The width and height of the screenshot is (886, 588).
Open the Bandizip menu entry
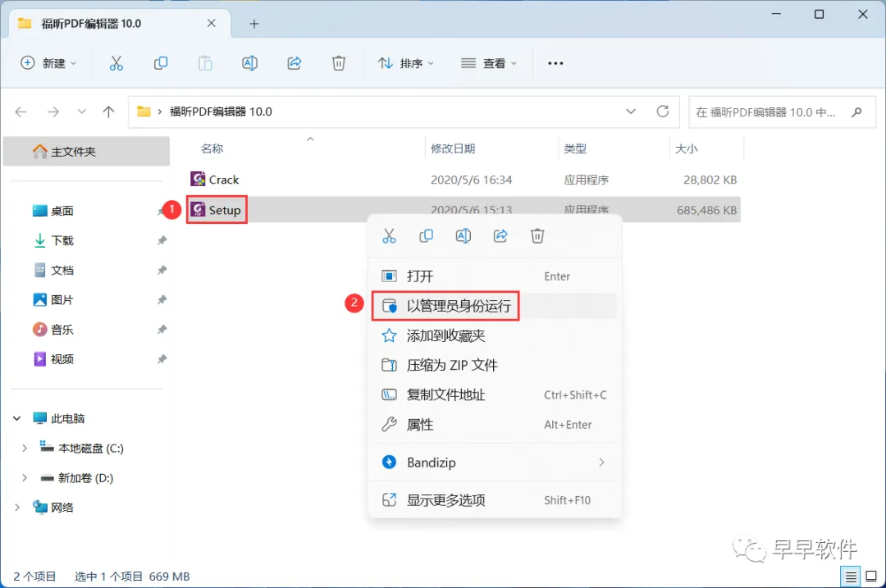(x=495, y=463)
